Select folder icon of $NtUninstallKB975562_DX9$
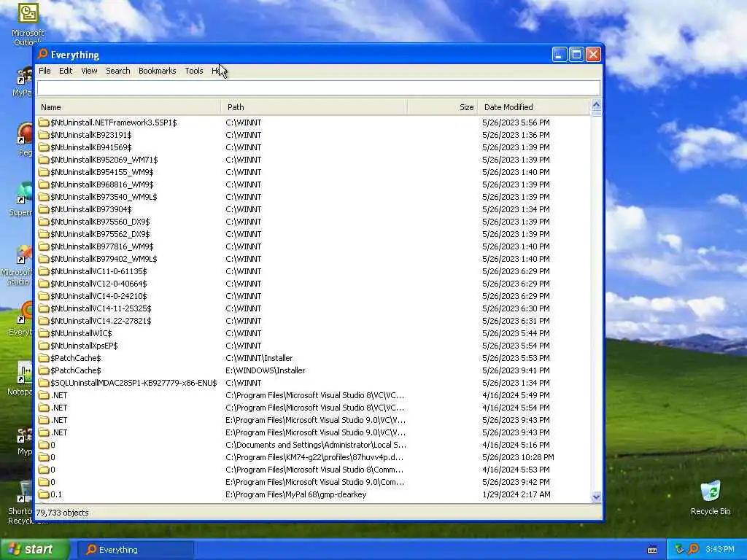Image resolution: width=747 pixels, height=560 pixels. point(44,234)
